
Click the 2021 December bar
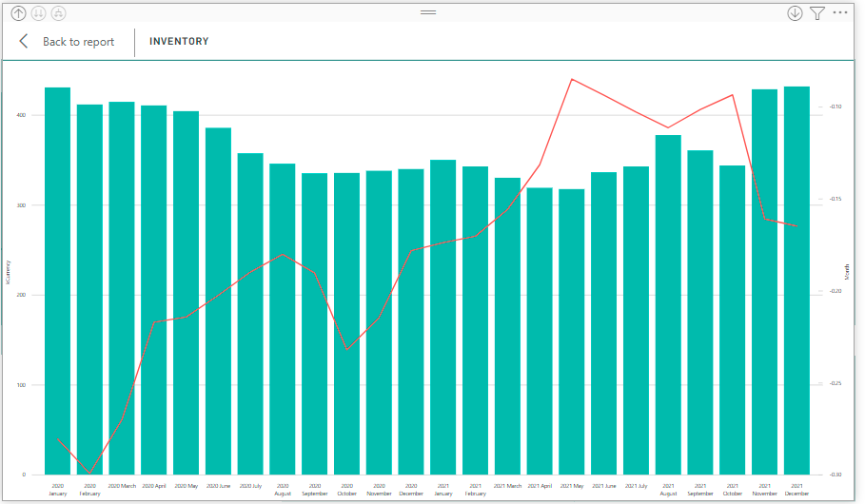tap(796, 281)
